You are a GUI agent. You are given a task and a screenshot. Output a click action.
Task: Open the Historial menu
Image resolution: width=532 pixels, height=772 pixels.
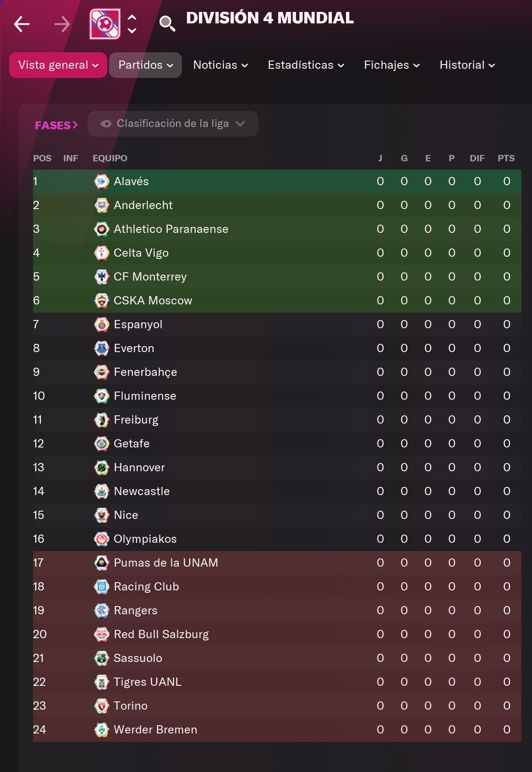tap(467, 65)
